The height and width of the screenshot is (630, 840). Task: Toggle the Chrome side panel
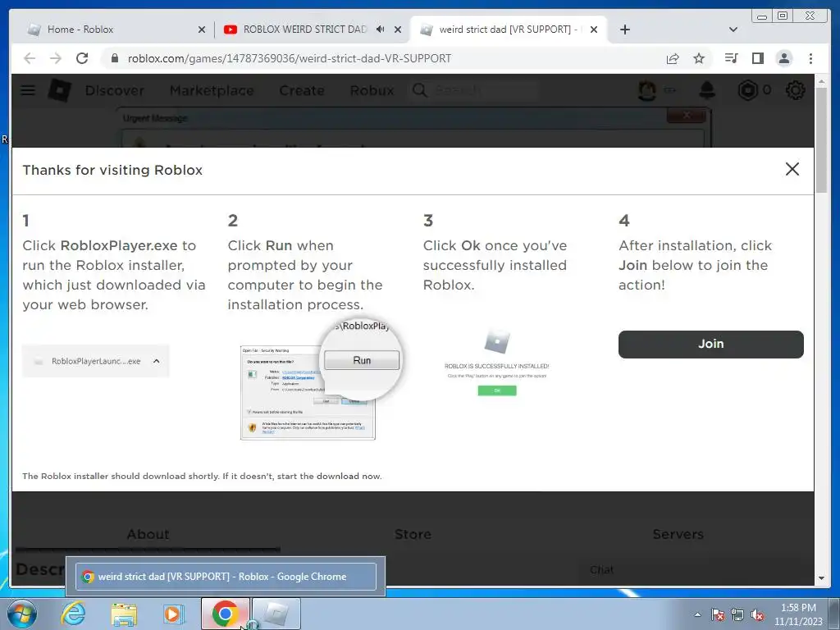757,58
